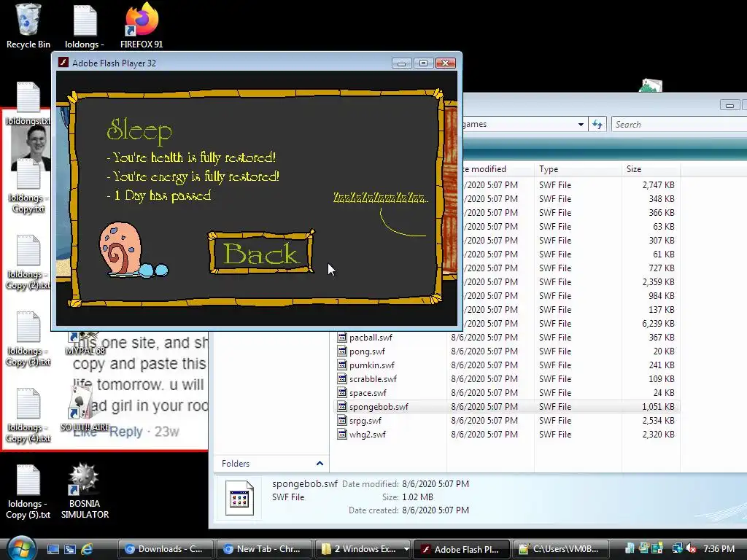Image resolution: width=747 pixels, height=560 pixels.
Task: Select the 'loldongs -' text file beside Recycle Bin
Action: (85, 26)
